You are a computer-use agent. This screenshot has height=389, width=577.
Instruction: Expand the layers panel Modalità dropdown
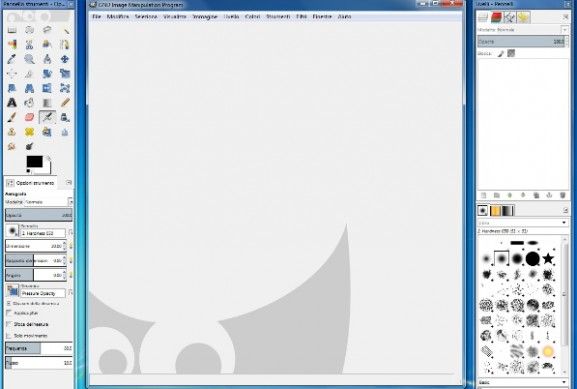click(523, 29)
